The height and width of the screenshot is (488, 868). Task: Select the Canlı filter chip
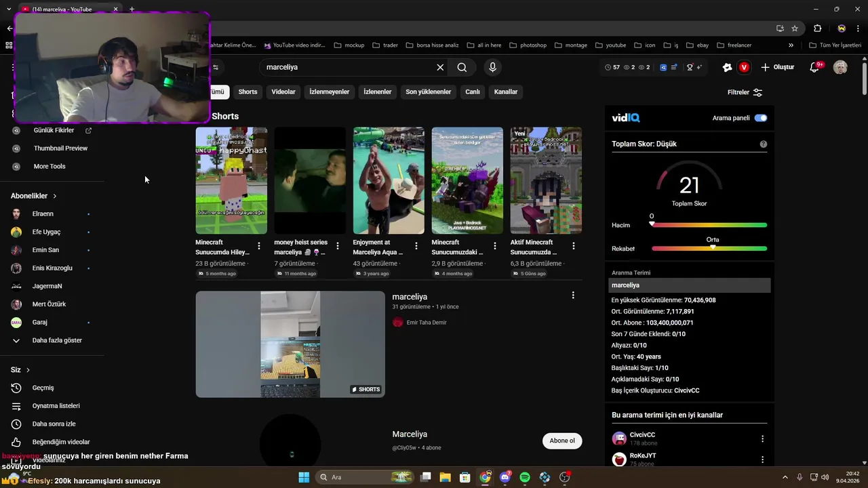click(473, 91)
